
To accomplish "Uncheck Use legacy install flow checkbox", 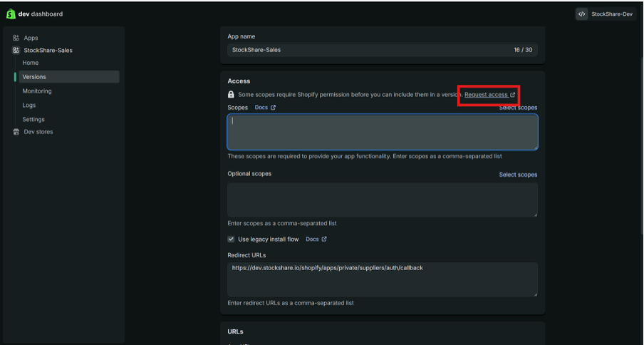I will pyautogui.click(x=232, y=239).
